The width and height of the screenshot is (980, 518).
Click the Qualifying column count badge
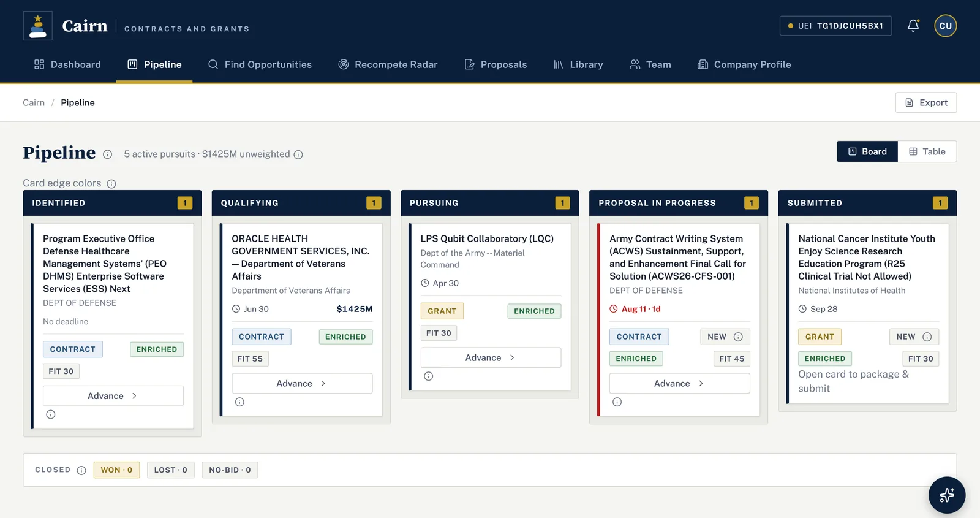click(x=374, y=203)
